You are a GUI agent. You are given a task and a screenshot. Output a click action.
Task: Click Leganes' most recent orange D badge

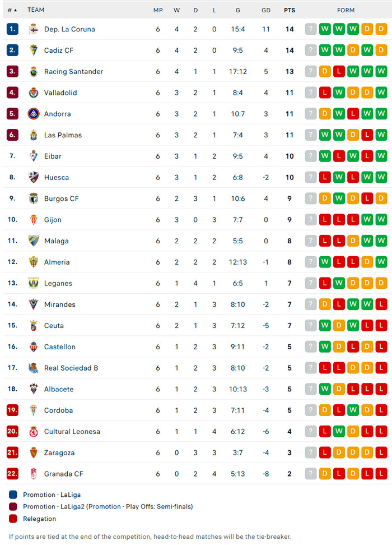tap(381, 283)
